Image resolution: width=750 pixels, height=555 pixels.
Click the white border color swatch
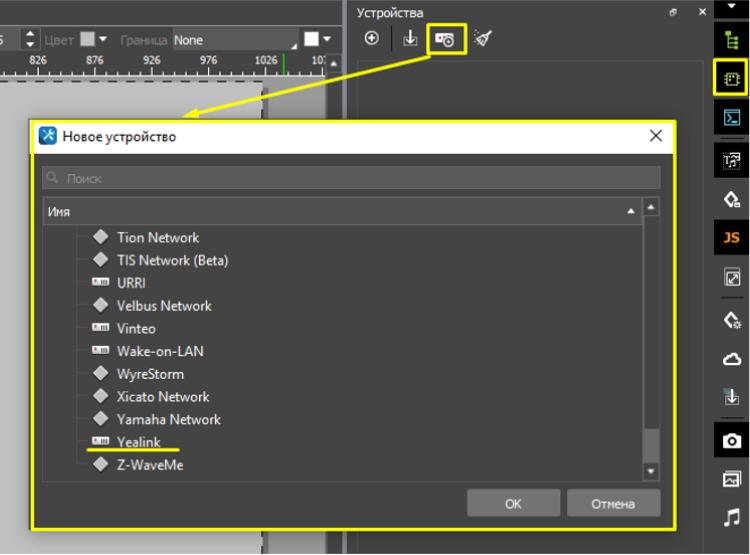(311, 40)
